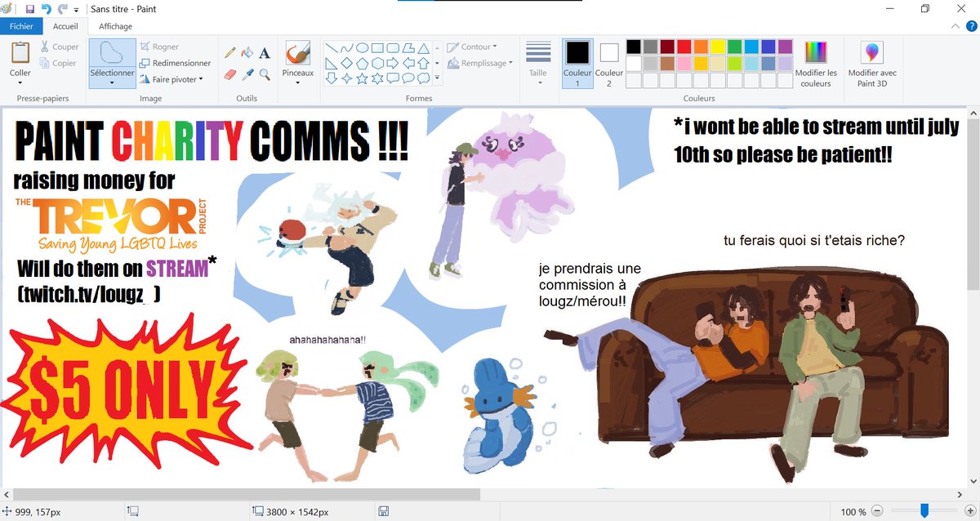Set Couleur 2 as active color

[609, 64]
